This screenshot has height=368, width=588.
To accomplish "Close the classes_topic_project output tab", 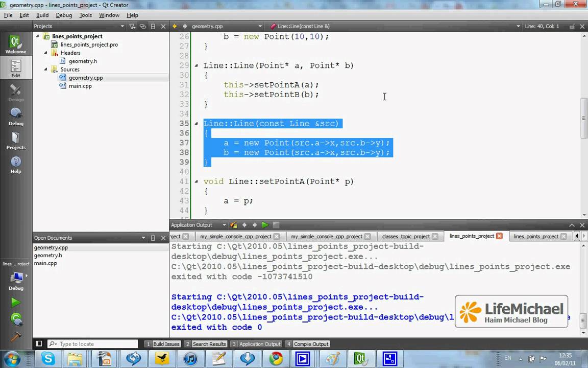I will click(435, 236).
